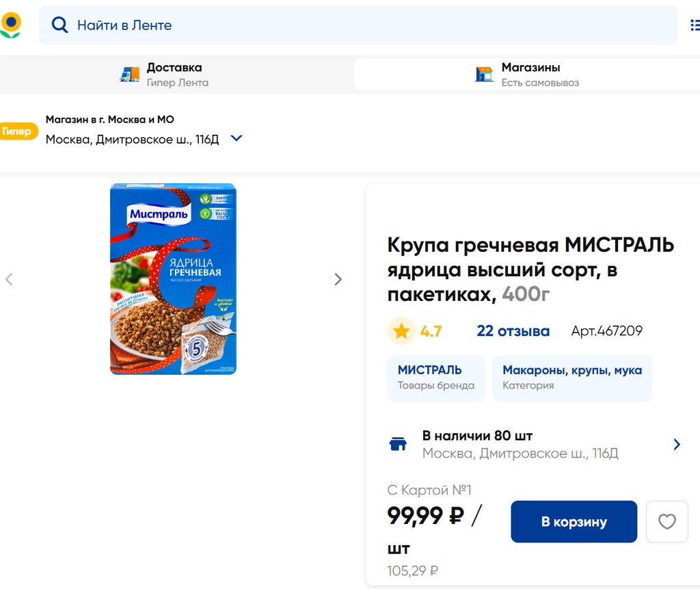Image resolution: width=700 pixels, height=589 pixels.
Task: Open the 22 отзыва reviews link
Action: (x=513, y=331)
